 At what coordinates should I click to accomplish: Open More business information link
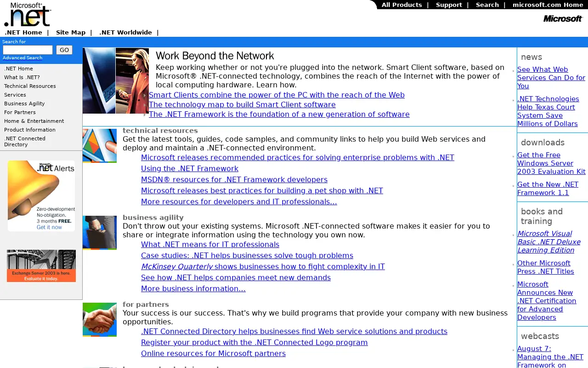click(193, 288)
